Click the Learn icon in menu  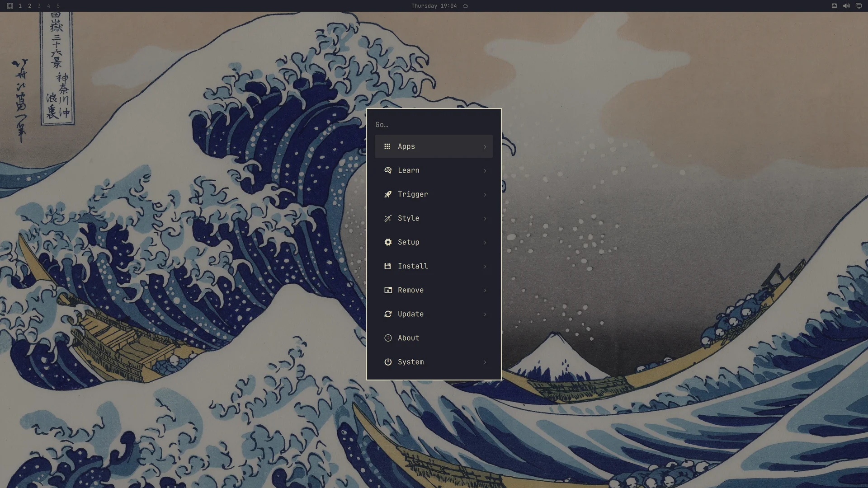pos(388,170)
